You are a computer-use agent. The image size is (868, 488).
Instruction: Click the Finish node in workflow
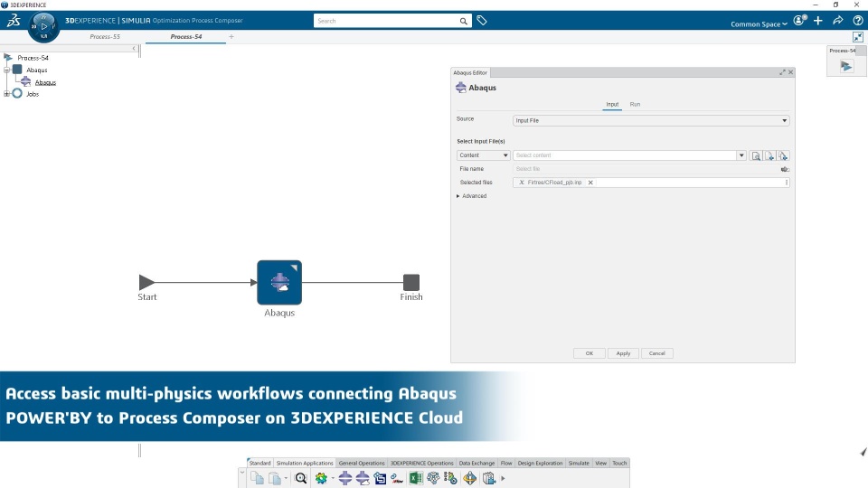(411, 282)
